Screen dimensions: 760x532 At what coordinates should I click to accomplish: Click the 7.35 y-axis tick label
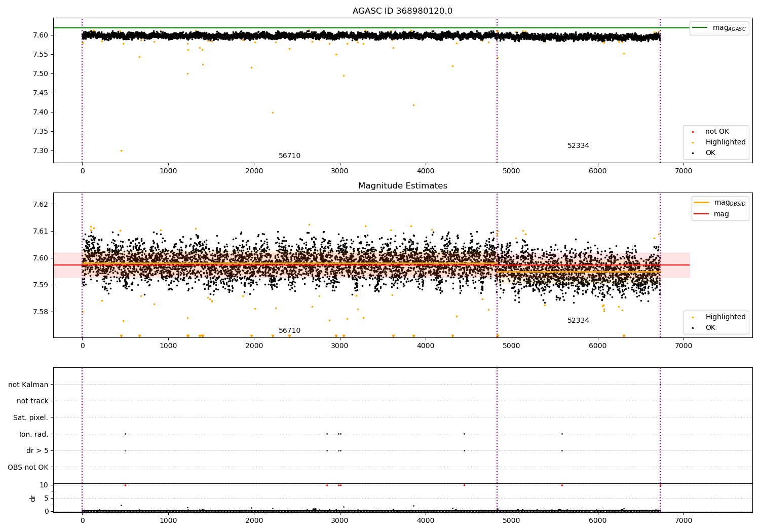(x=40, y=131)
